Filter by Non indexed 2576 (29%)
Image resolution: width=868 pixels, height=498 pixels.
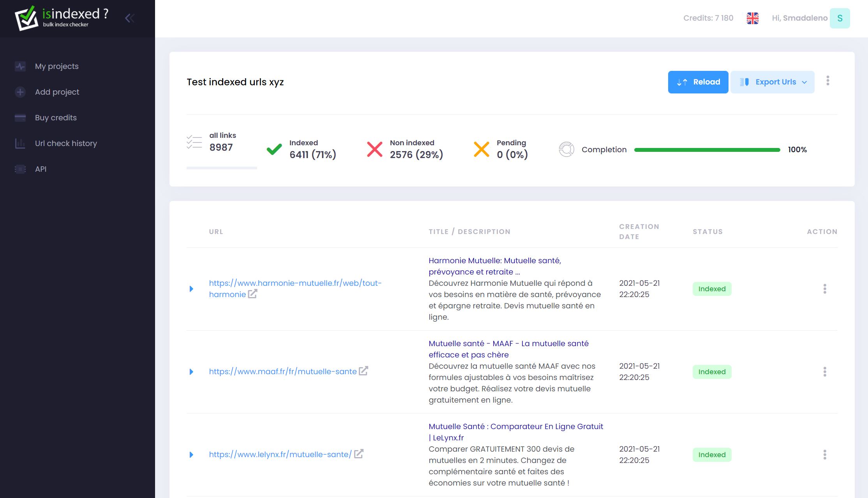(405, 149)
